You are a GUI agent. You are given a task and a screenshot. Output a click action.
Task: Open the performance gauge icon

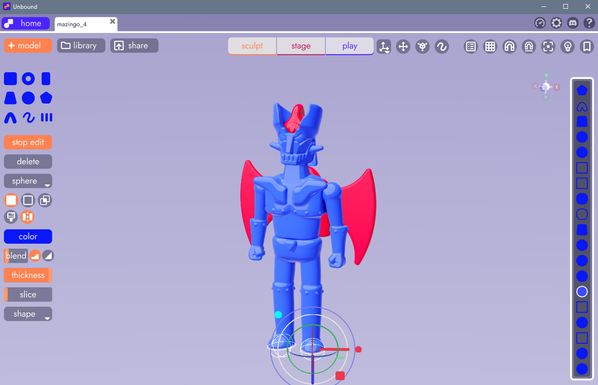click(x=540, y=23)
